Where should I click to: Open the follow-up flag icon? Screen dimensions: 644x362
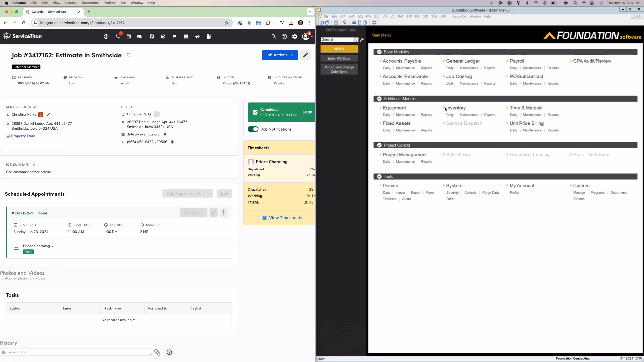click(x=174, y=36)
